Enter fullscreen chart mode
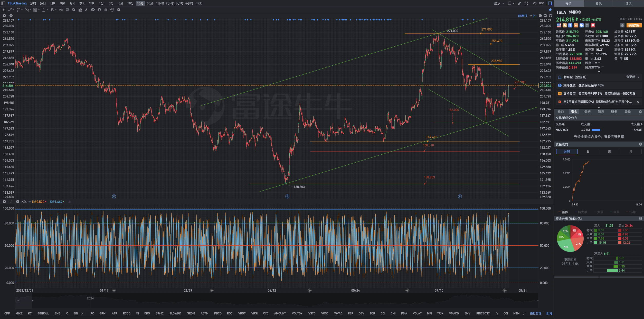Viewport: 644px width, 319px height. point(526,3)
